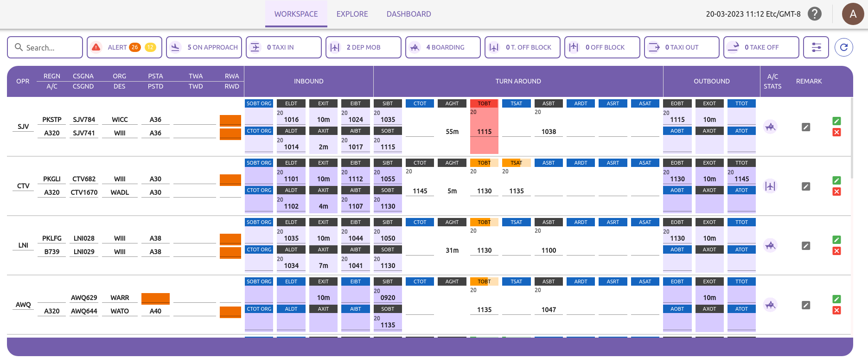Open the user avatar A menu
Image resolution: width=868 pixels, height=358 pixels.
pos(853,14)
